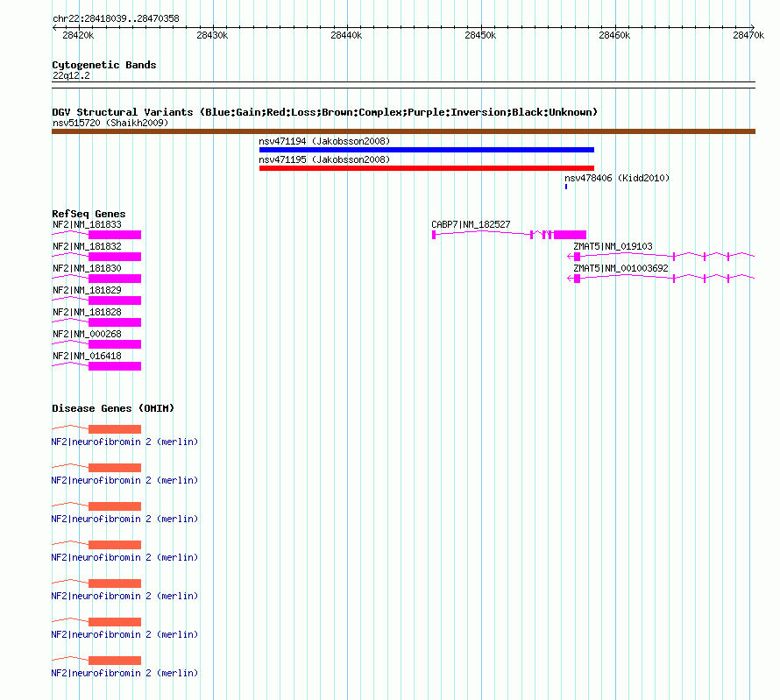Select the magenta exon block under NF2|NM_000268
Screen dimensions: 780x700
pyautogui.click(x=115, y=344)
